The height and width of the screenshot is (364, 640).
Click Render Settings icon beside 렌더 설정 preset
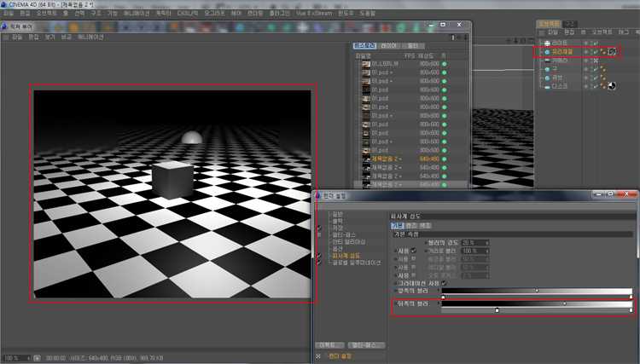(x=318, y=356)
